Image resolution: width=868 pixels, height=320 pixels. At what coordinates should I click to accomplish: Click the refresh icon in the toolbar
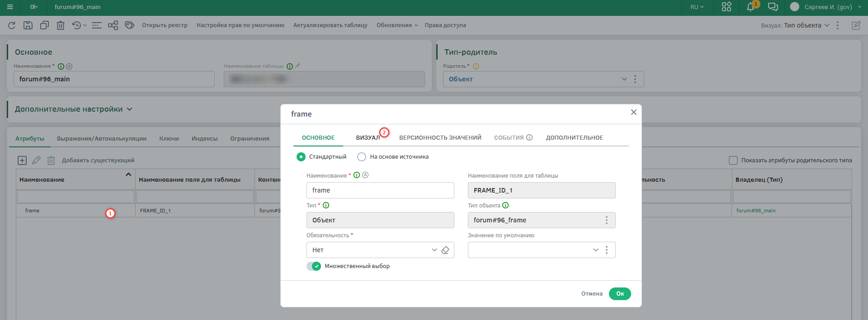[x=12, y=25]
